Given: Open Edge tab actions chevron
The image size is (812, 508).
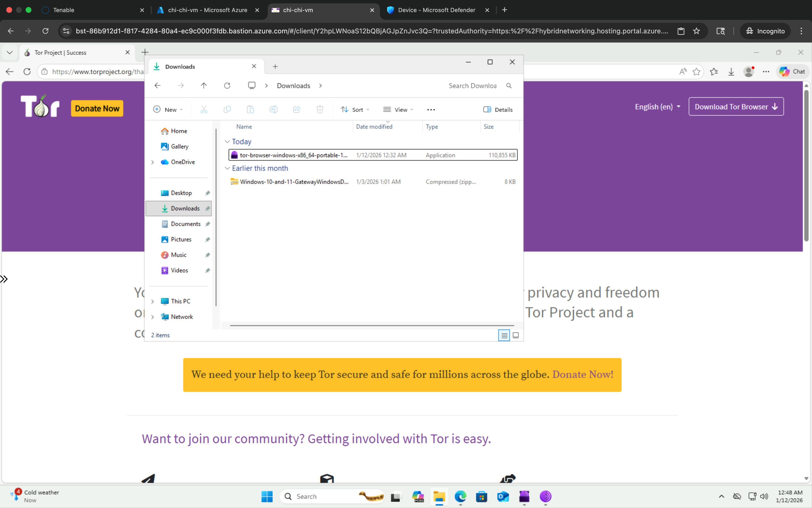Looking at the screenshot, I should [10, 53].
